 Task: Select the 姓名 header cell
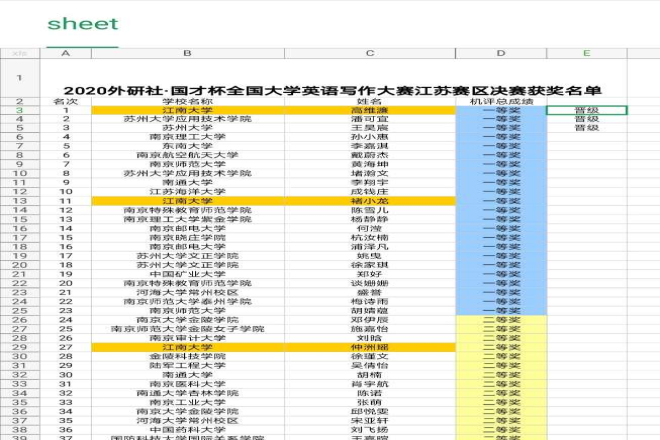coord(369,101)
